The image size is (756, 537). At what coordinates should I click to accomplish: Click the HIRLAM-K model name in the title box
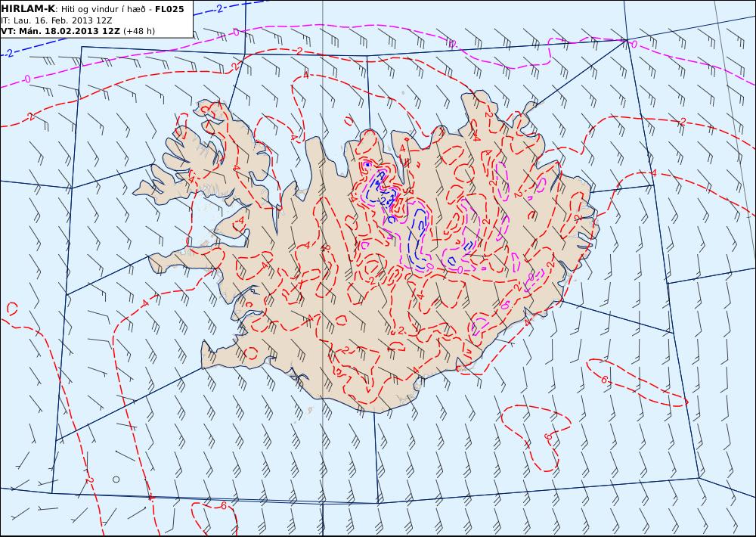pos(28,9)
